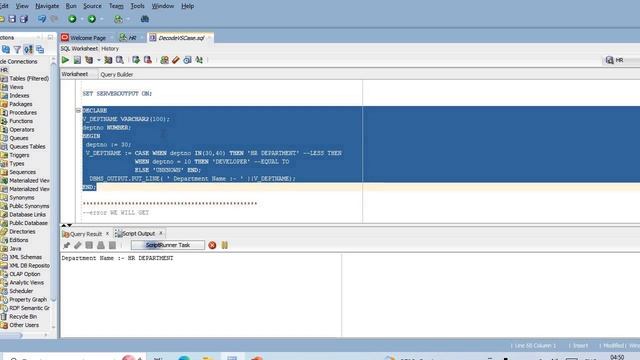Click the eraser icon in Script Output toolbar

78,245
